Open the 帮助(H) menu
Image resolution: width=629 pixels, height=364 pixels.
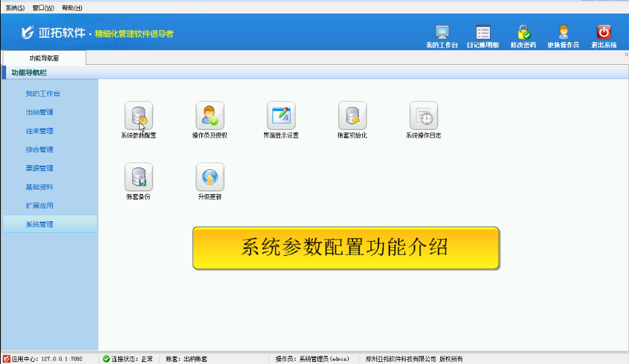(72, 7)
